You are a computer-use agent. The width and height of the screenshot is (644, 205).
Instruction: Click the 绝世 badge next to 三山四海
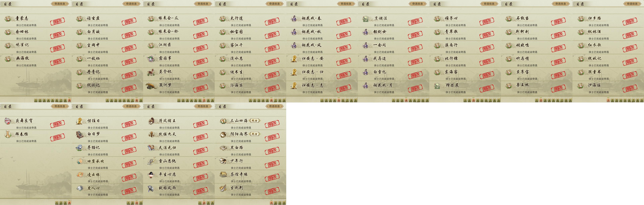[x=255, y=120]
